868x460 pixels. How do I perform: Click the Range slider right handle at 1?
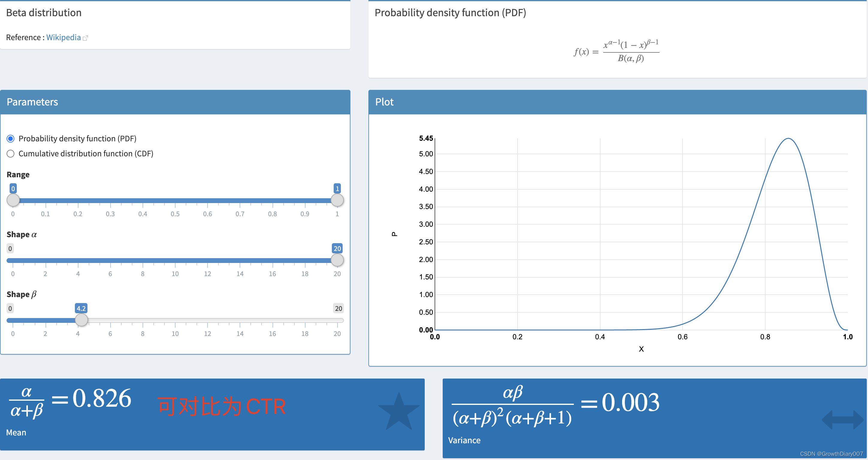tap(337, 200)
